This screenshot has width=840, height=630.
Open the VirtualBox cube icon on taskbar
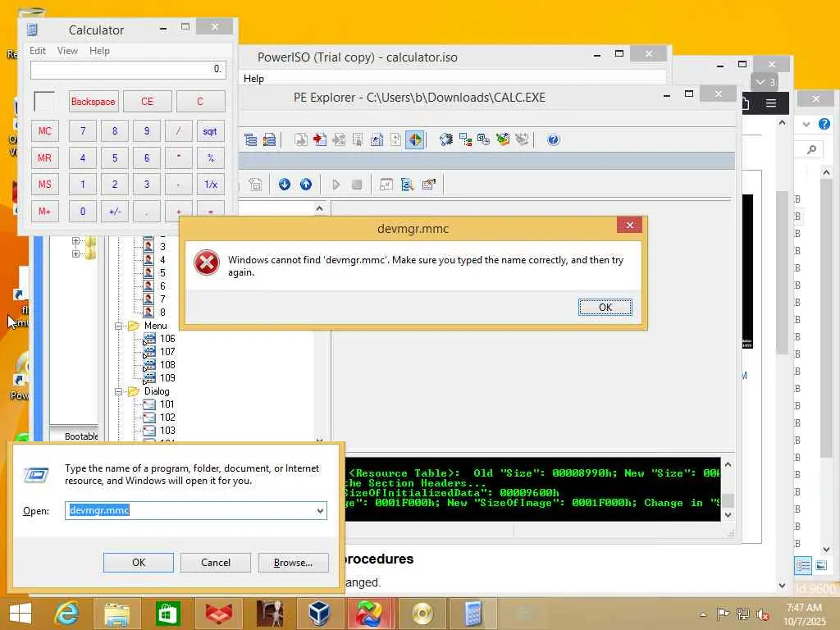click(319, 614)
